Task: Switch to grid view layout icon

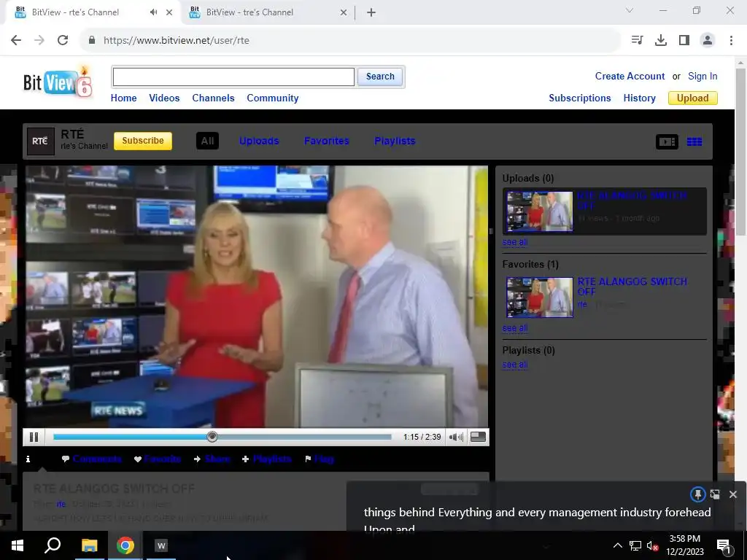Action: [x=694, y=141]
